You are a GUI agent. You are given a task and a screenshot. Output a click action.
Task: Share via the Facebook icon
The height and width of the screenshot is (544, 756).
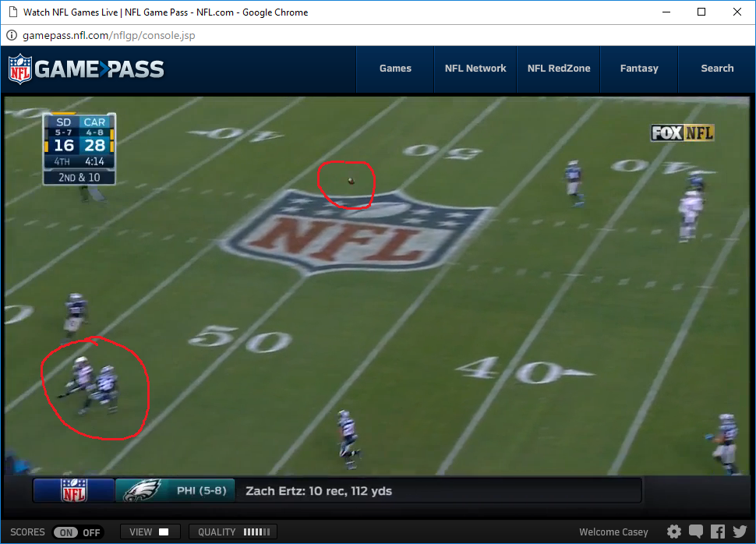point(718,532)
